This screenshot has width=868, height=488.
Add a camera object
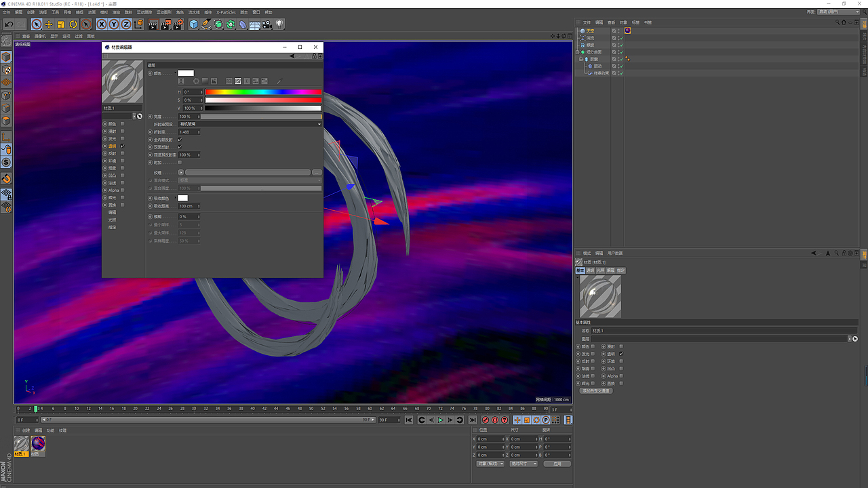pyautogui.click(x=267, y=24)
